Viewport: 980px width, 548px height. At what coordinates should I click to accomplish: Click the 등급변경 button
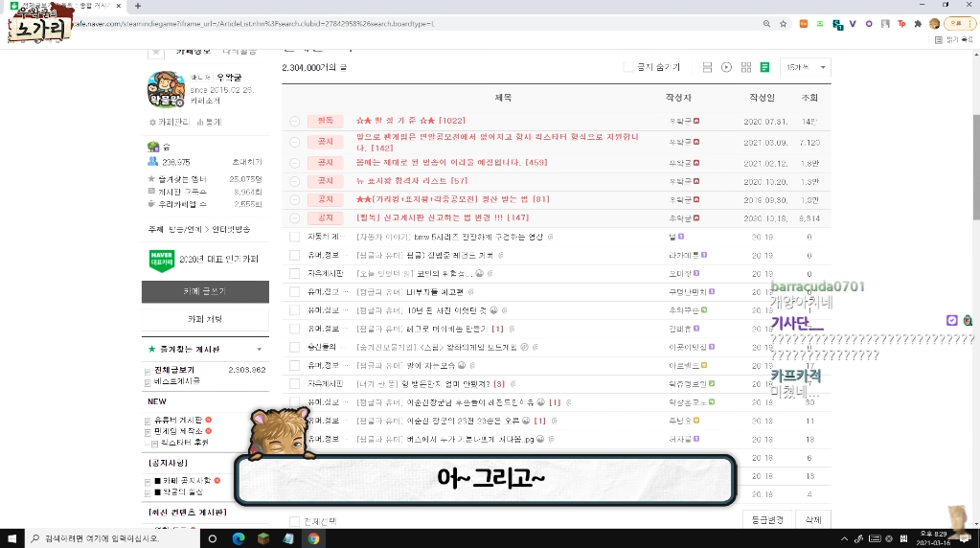click(767, 520)
